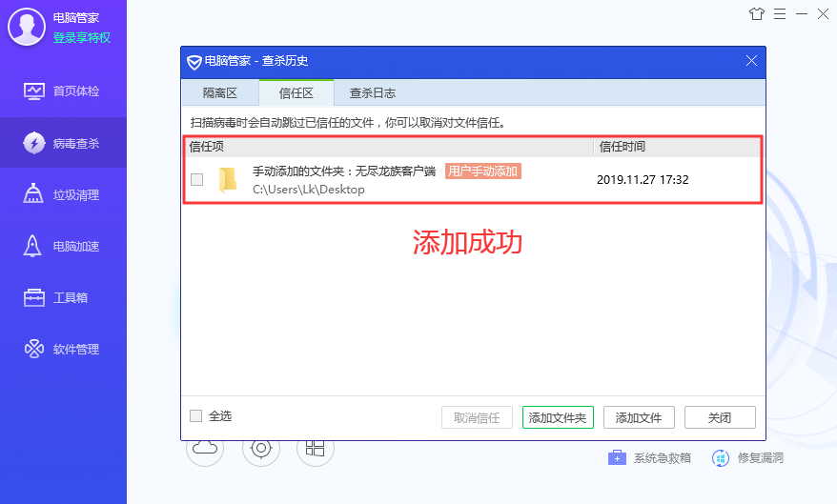Click the 添加文件 button
The image size is (837, 504).
pos(639,417)
